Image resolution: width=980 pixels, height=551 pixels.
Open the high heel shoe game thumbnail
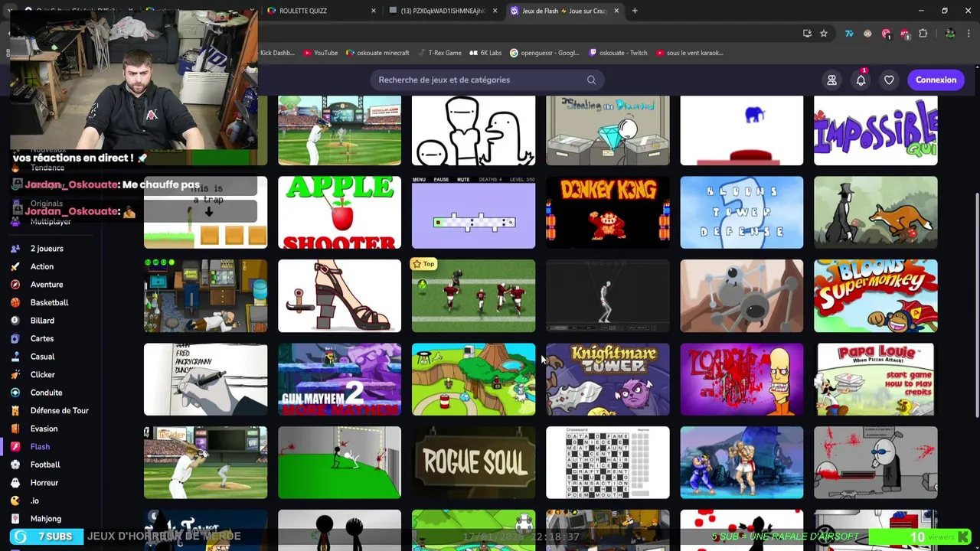(339, 295)
